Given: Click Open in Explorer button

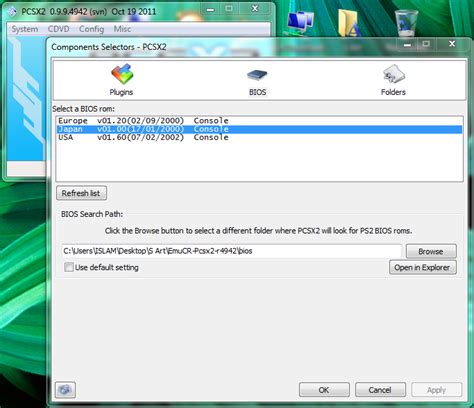Looking at the screenshot, I should (x=422, y=267).
